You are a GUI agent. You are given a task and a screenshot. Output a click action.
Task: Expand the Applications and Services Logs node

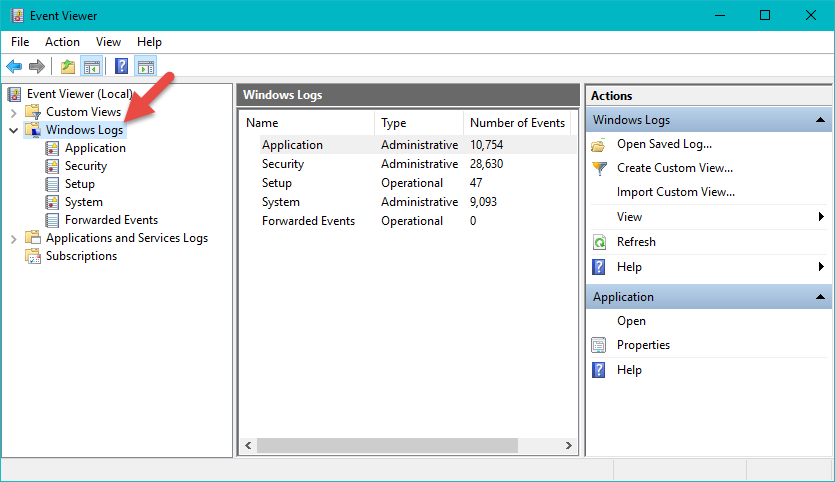coord(14,238)
